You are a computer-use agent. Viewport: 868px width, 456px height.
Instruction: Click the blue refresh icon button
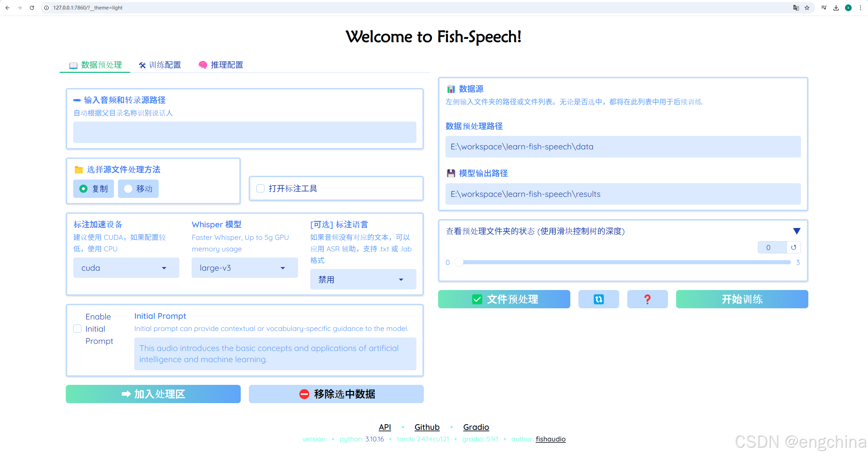click(598, 299)
